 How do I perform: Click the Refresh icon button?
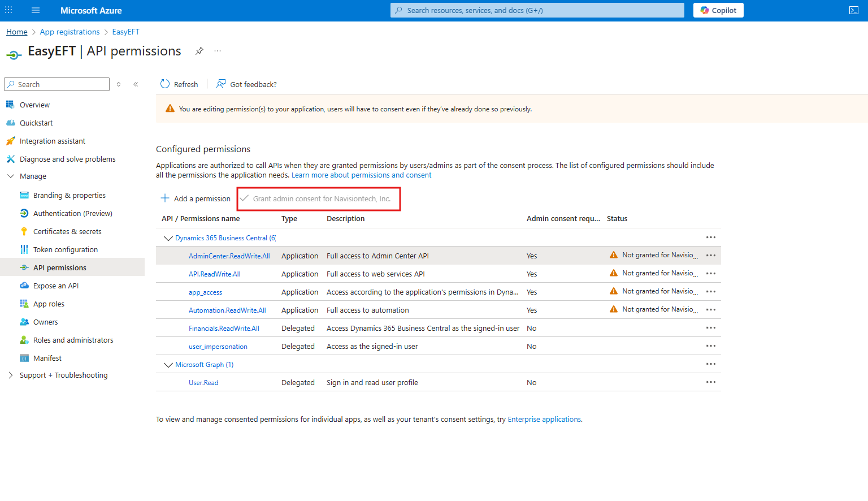pos(165,84)
